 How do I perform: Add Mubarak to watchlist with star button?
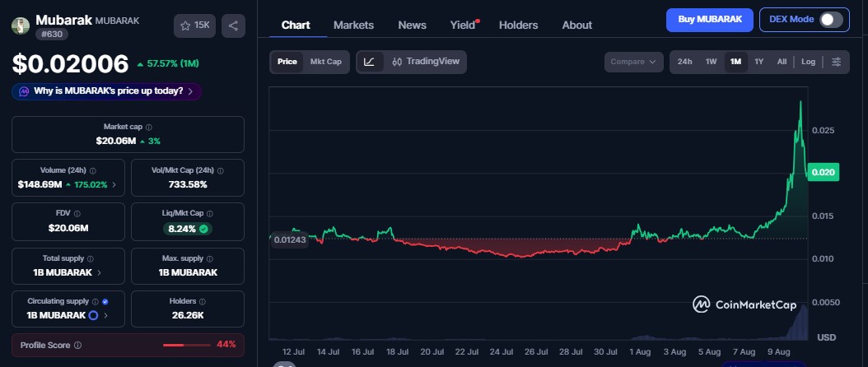coord(194,26)
